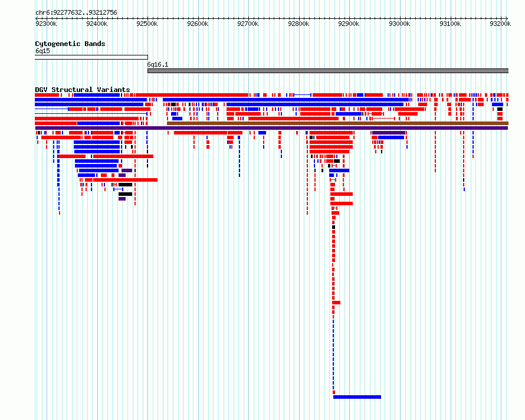
Task: Click the 93100k ruler tick label
Action: click(450, 24)
